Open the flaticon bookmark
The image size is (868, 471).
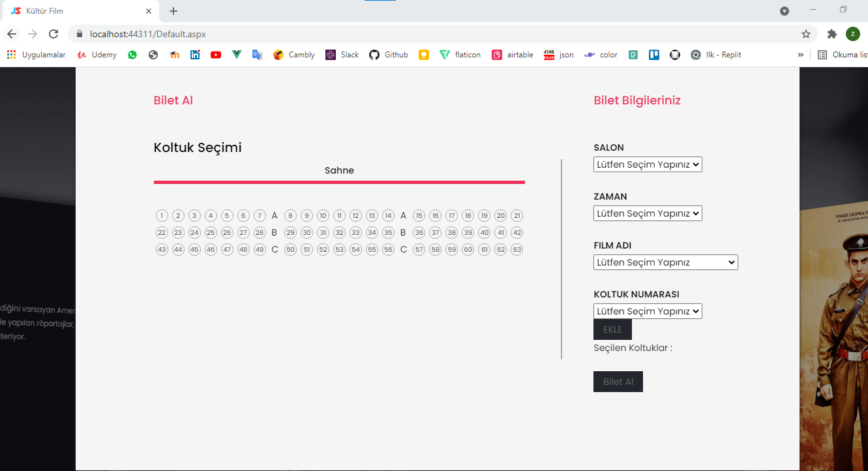pyautogui.click(x=460, y=55)
